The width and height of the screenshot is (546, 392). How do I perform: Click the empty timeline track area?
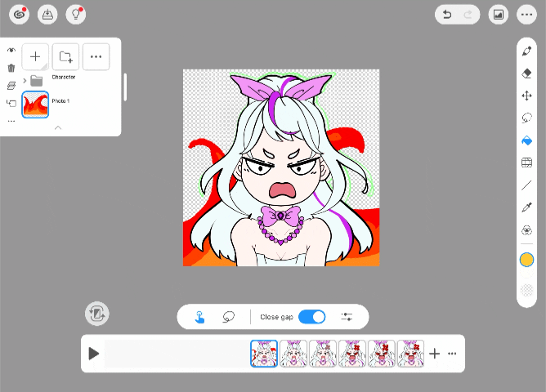click(x=177, y=354)
